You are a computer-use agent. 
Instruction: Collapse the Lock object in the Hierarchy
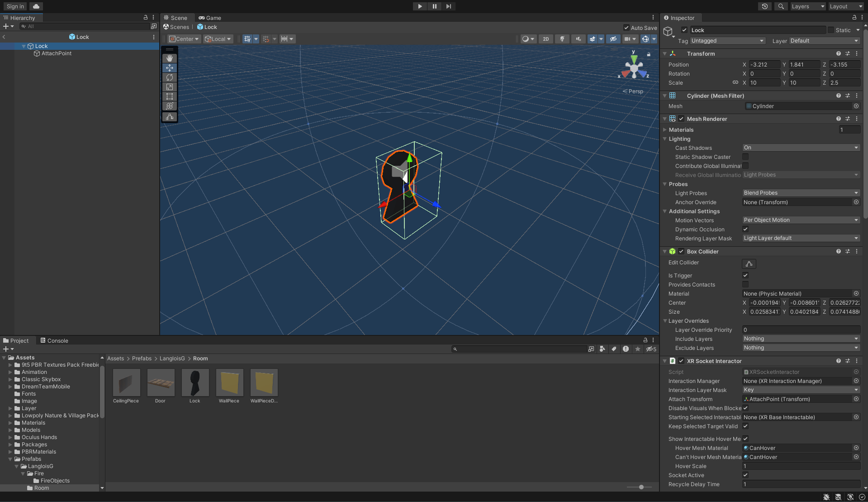[24, 46]
